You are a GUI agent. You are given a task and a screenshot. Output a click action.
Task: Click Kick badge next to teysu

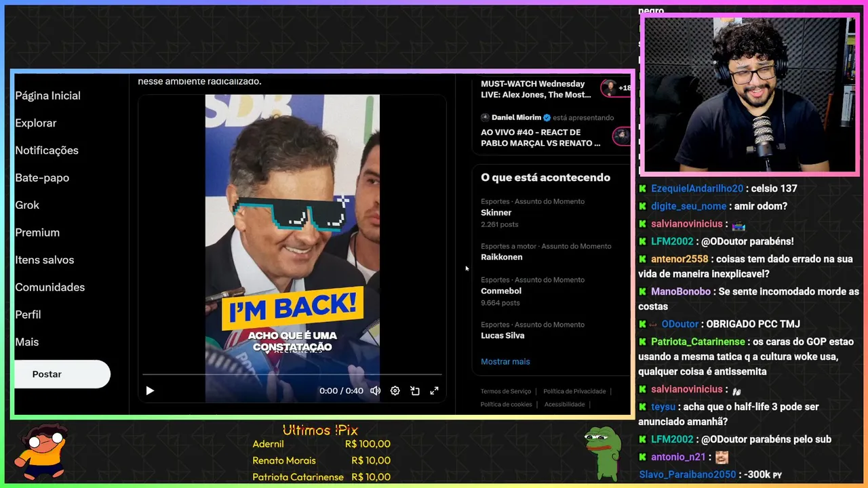click(x=643, y=407)
